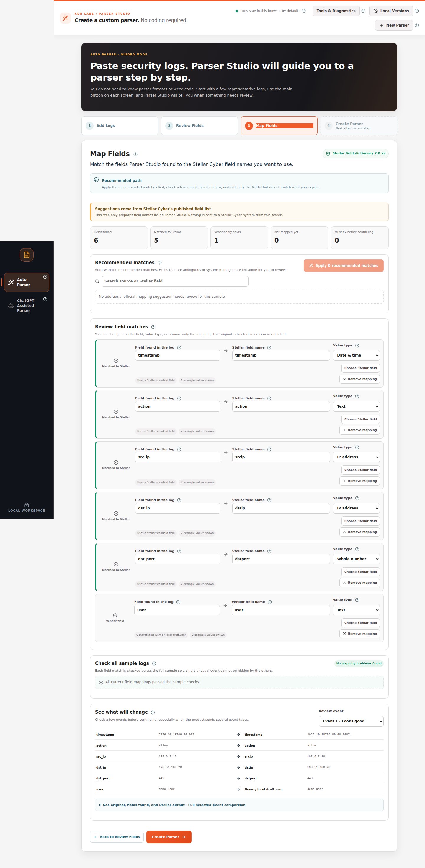Select the Map Fields step
The height and width of the screenshot is (868, 425).
point(279,126)
